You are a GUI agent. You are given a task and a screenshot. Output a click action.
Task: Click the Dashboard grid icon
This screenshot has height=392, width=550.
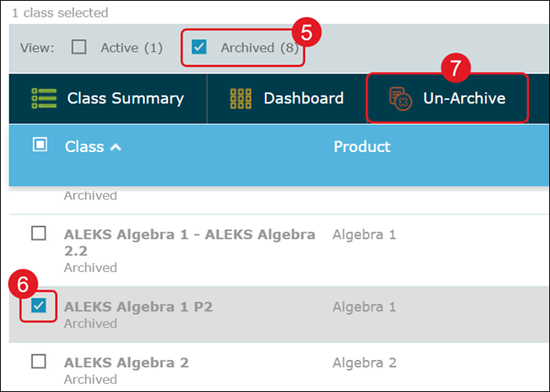(x=241, y=98)
